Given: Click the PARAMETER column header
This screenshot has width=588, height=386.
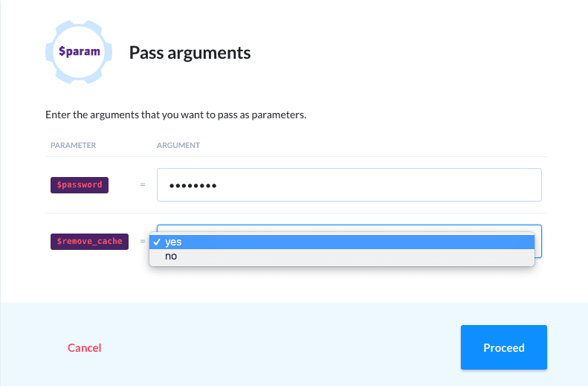Looking at the screenshot, I should click(74, 145).
